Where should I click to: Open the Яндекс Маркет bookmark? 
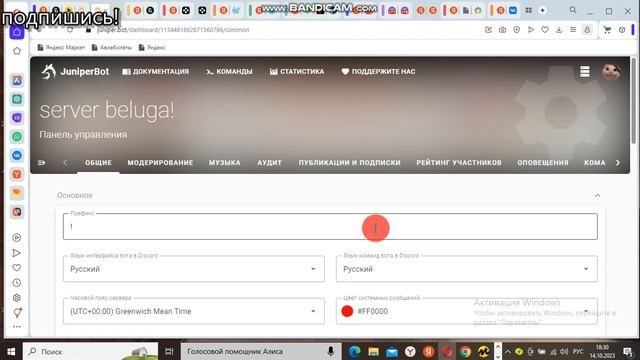pos(61,47)
